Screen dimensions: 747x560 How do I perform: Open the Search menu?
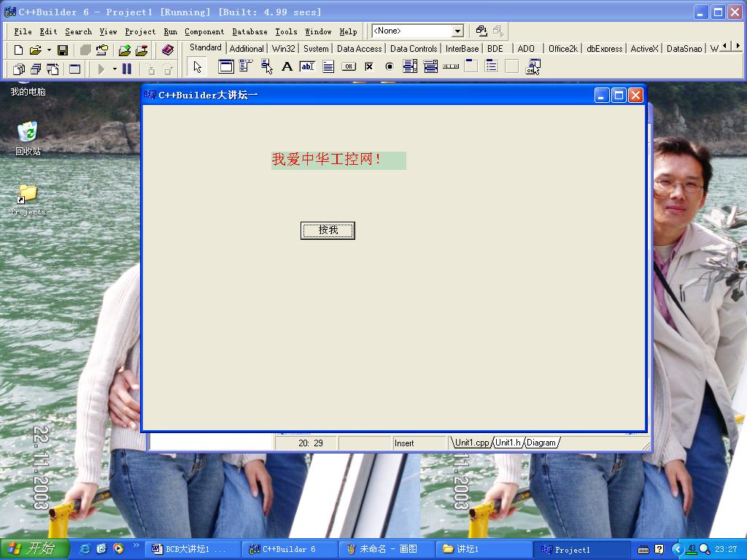(78, 31)
